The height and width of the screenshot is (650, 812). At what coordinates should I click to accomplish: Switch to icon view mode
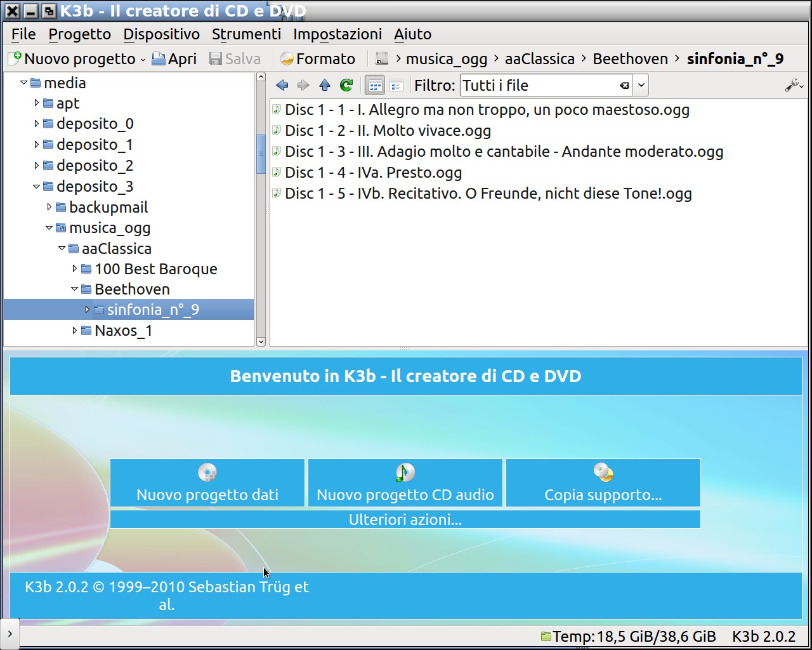pos(376,85)
